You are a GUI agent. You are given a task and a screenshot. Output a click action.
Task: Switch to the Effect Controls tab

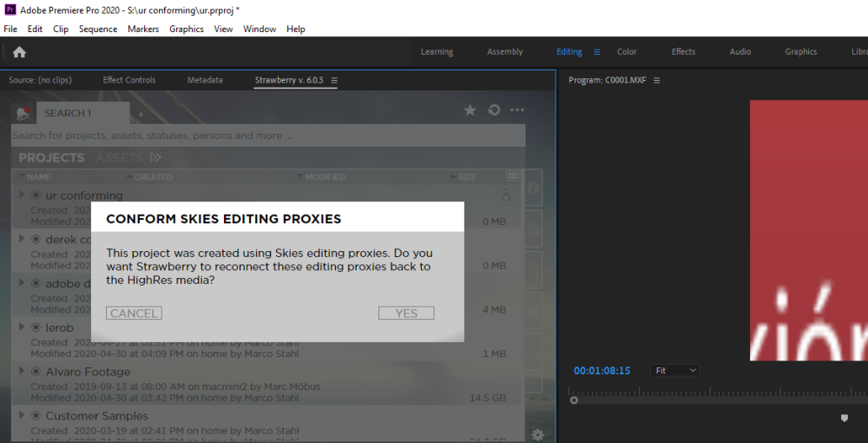(128, 80)
